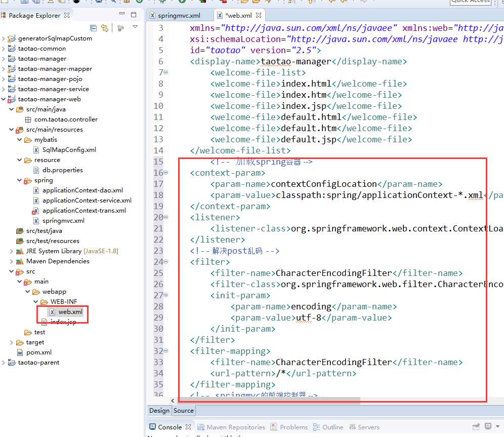Select taotao-manager-pojo project

(x=50, y=79)
